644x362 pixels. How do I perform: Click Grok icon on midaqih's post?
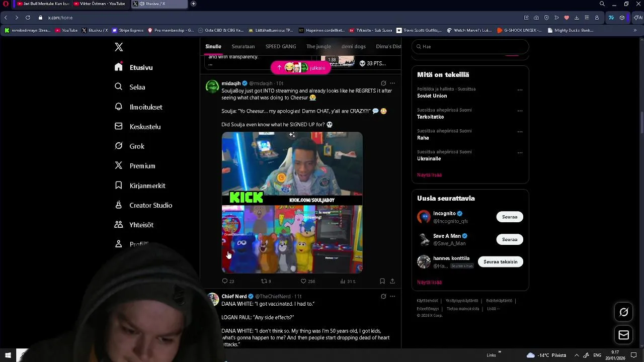383,83
